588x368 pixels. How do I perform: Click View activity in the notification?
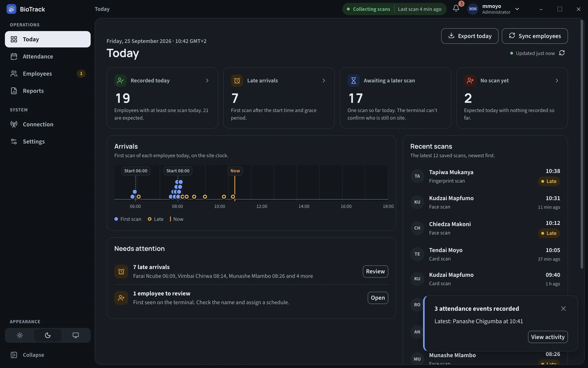548,337
